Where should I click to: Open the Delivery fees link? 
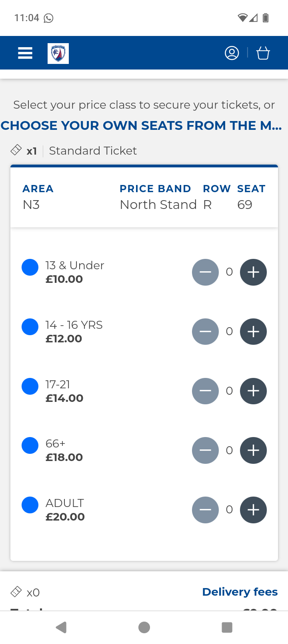point(240,592)
